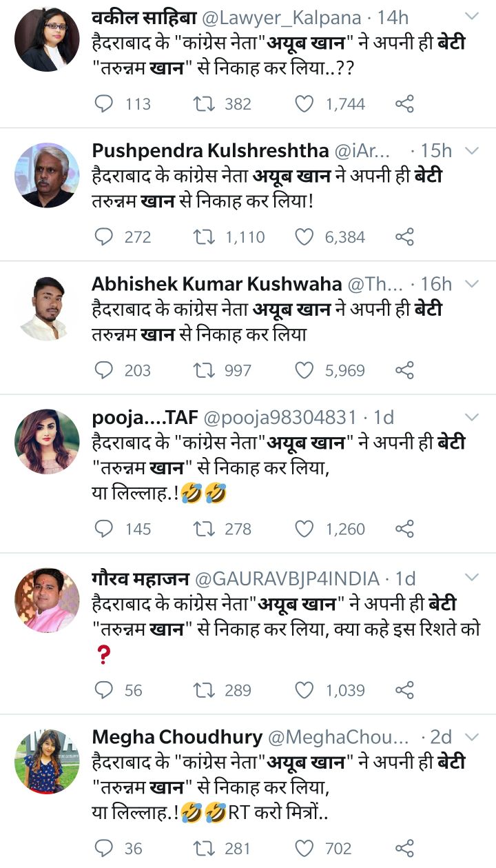
Task: Reply to the GAURAVBJP4INDIA tweet
Action: 103,690
